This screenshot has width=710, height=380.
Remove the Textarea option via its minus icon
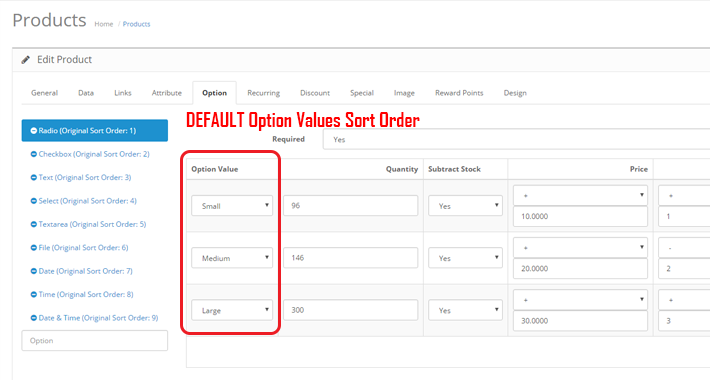tap(34, 224)
